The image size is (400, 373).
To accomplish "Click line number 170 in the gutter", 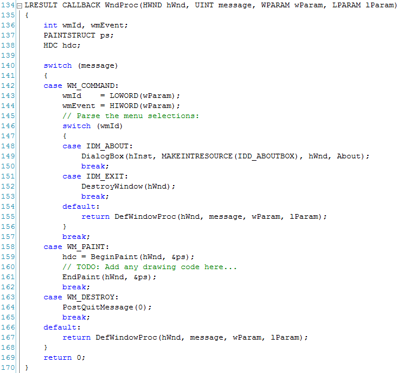I will 8,367.
